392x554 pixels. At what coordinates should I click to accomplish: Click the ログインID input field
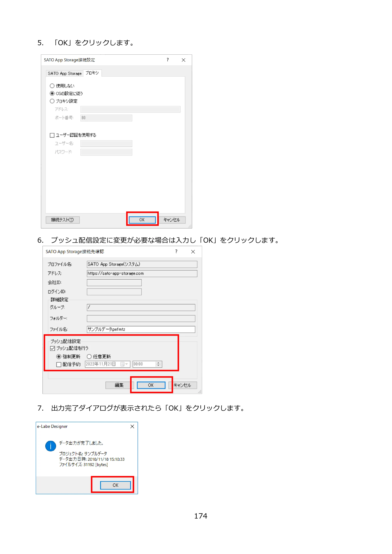[114, 292]
